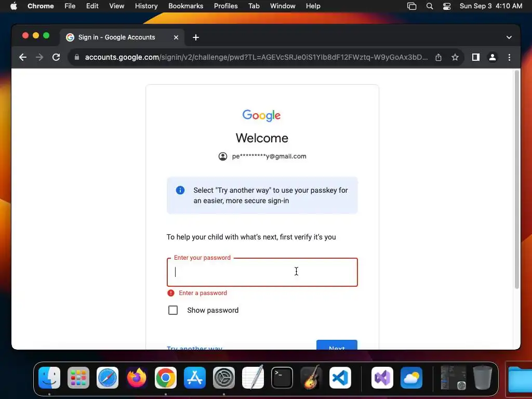532x399 pixels.
Task: Click the Next button
Action: 337,345
